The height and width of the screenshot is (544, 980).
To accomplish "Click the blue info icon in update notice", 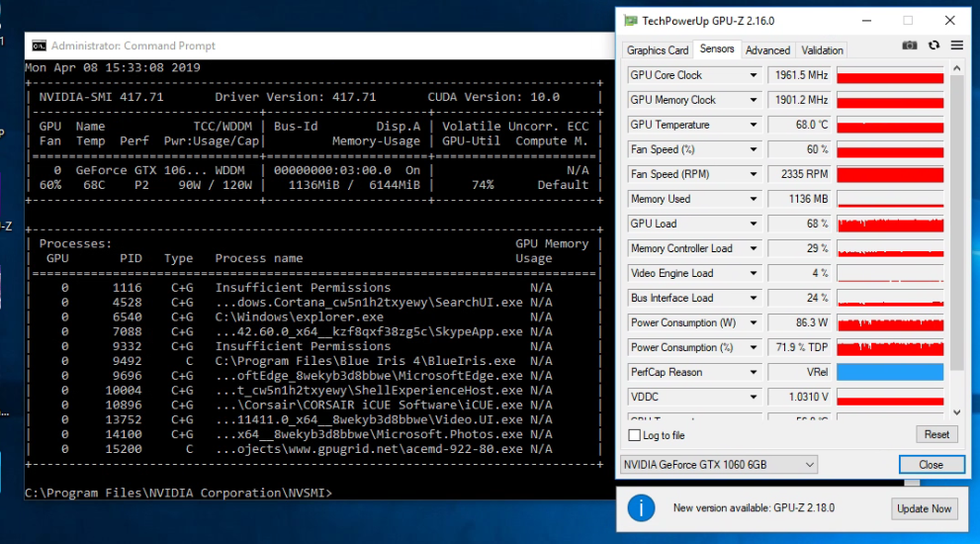I will [641, 508].
